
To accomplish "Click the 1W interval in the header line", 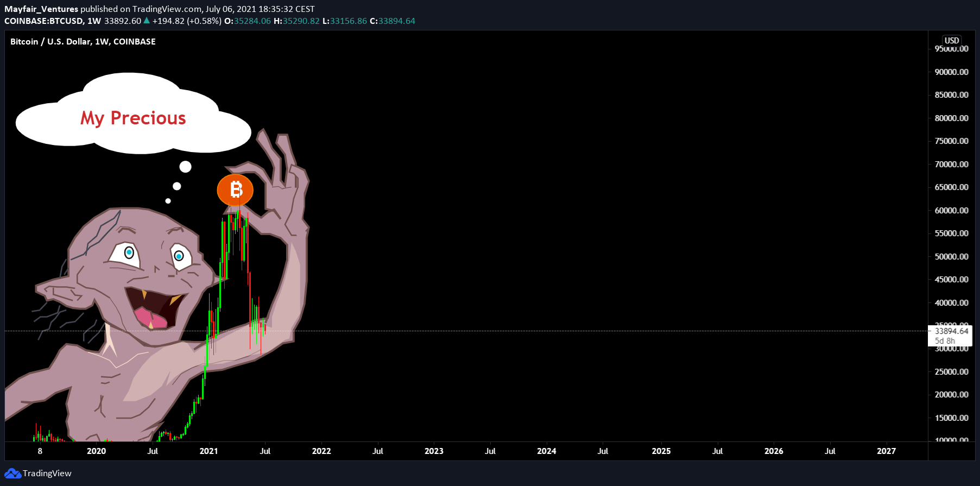I will (94, 21).
